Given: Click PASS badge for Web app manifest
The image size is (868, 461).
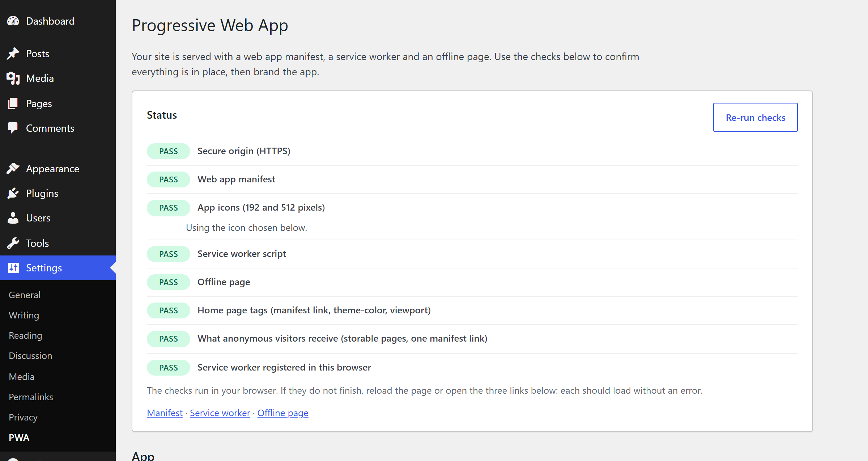Looking at the screenshot, I should pos(169,179).
